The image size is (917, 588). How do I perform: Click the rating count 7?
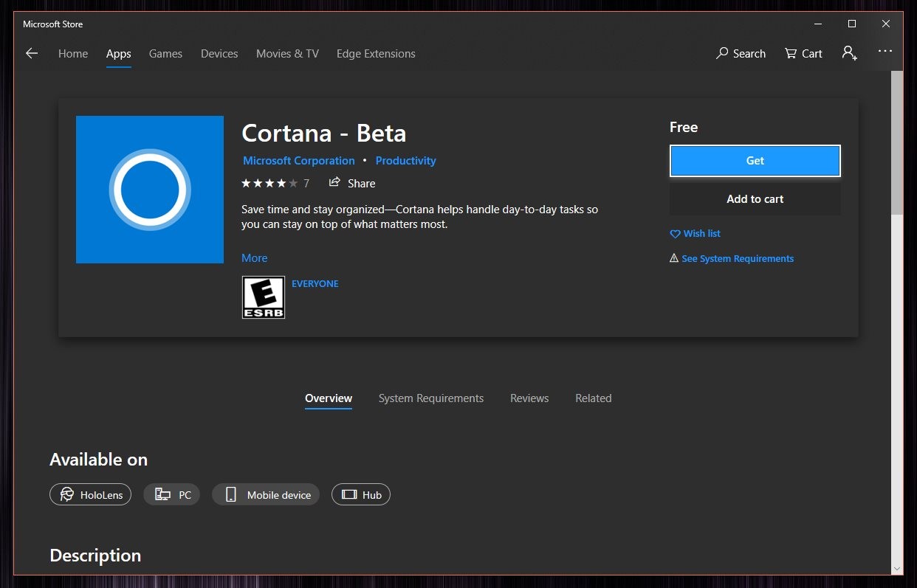coord(306,184)
